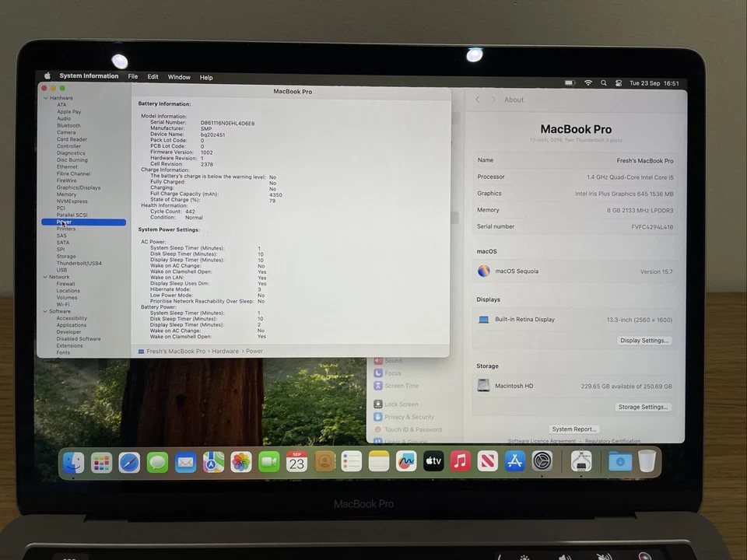
Task: Open Maps app in dock
Action: tap(213, 462)
